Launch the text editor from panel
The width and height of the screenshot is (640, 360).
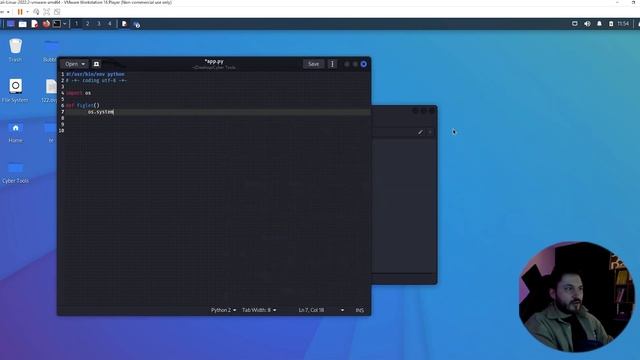pos(34,24)
